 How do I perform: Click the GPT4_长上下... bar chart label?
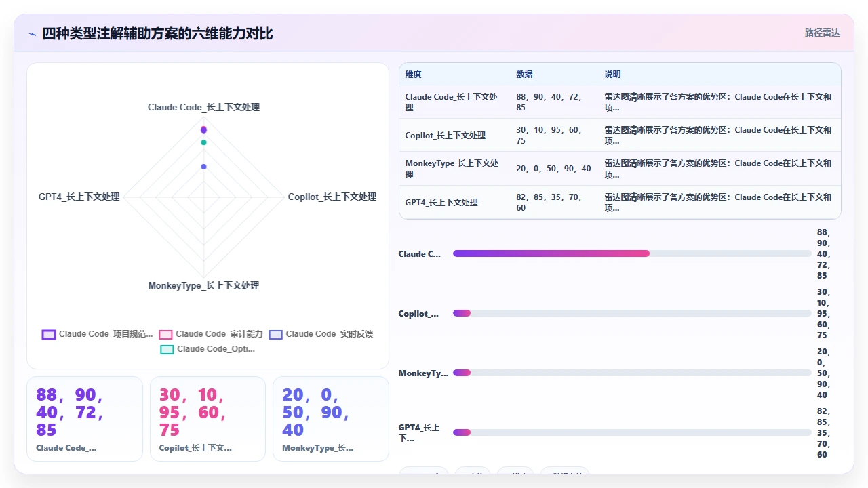click(x=419, y=432)
